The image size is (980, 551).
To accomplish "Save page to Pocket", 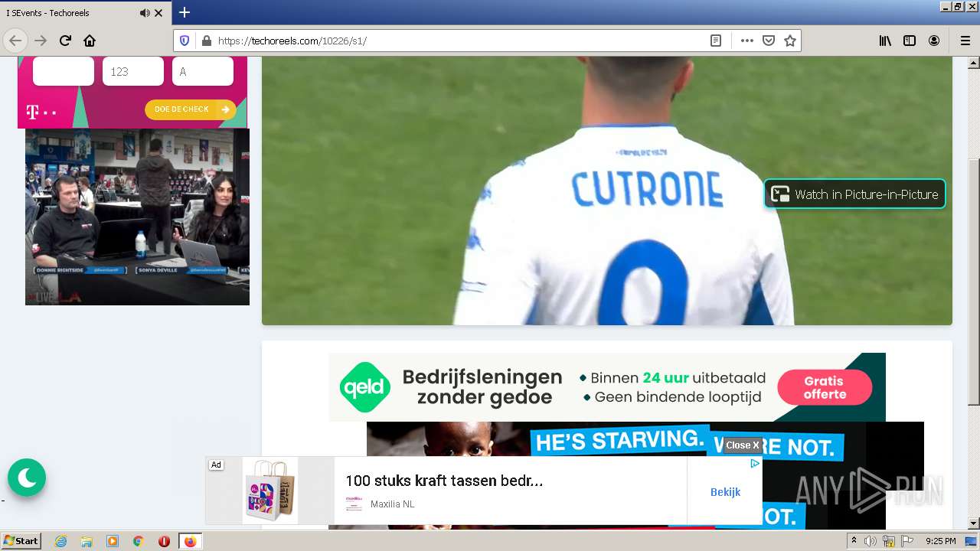I will 769,41.
